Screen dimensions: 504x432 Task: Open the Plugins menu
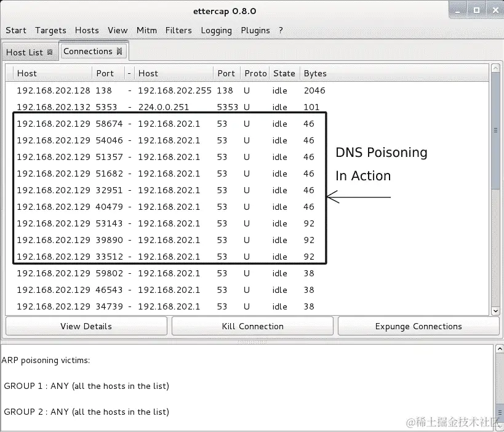(x=255, y=30)
